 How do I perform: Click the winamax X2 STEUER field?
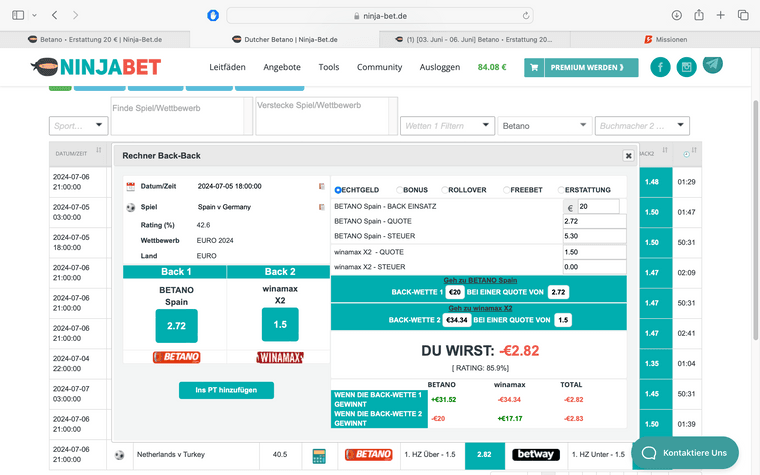594,267
